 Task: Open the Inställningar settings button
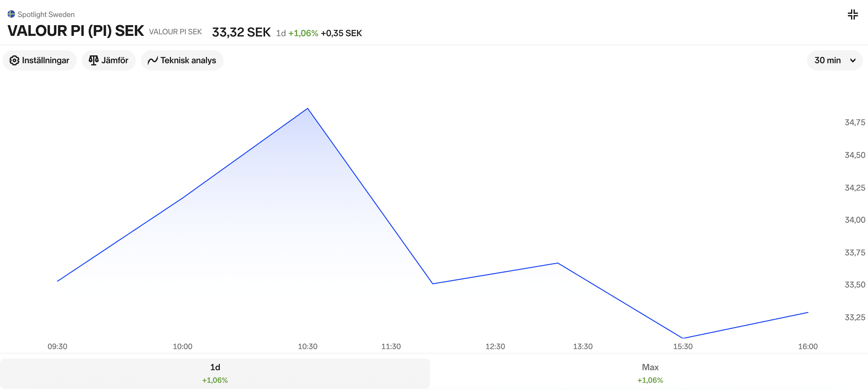click(x=40, y=60)
